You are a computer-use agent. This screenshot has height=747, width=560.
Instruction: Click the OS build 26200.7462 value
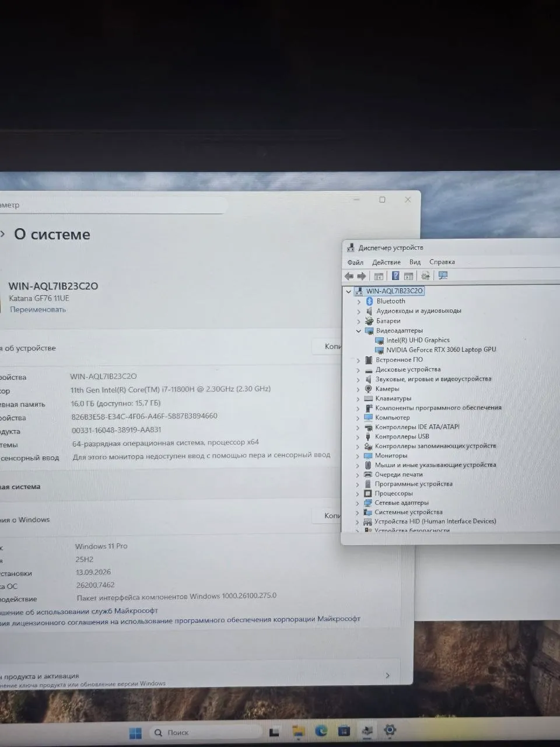(x=96, y=585)
